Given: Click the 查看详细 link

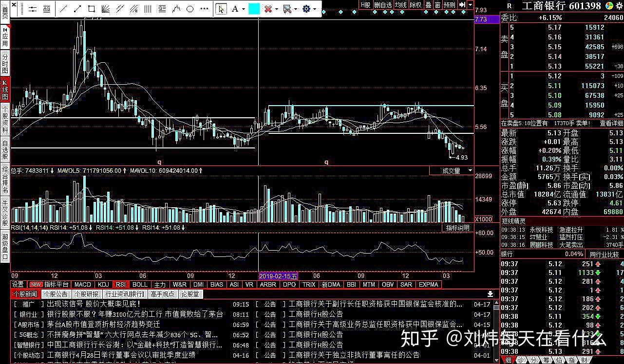Looking at the screenshot, I should click(x=611, y=124).
